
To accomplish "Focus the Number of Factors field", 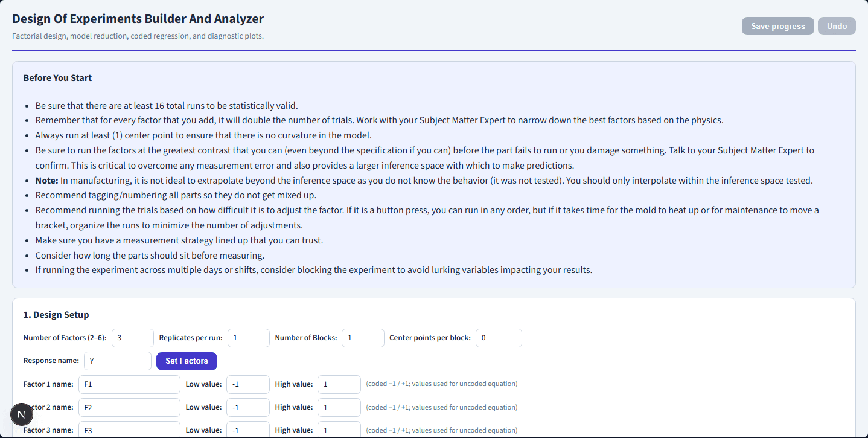I will [133, 338].
